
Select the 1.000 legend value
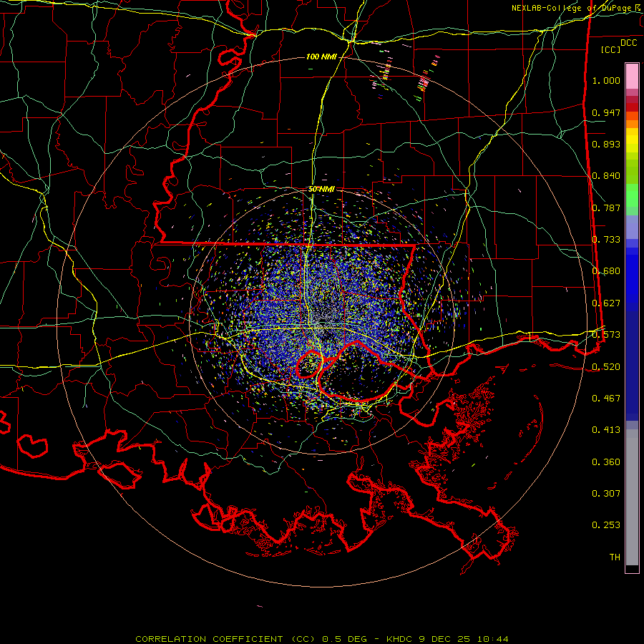tap(606, 80)
